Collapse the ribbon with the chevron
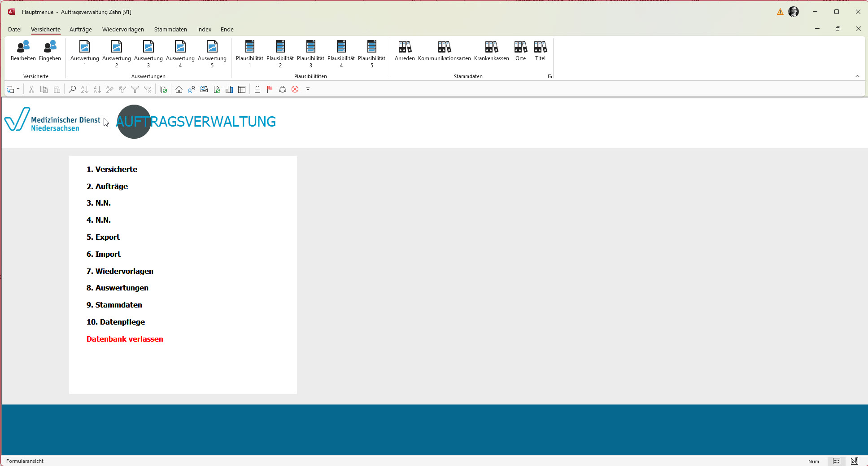868x466 pixels. 857,76
